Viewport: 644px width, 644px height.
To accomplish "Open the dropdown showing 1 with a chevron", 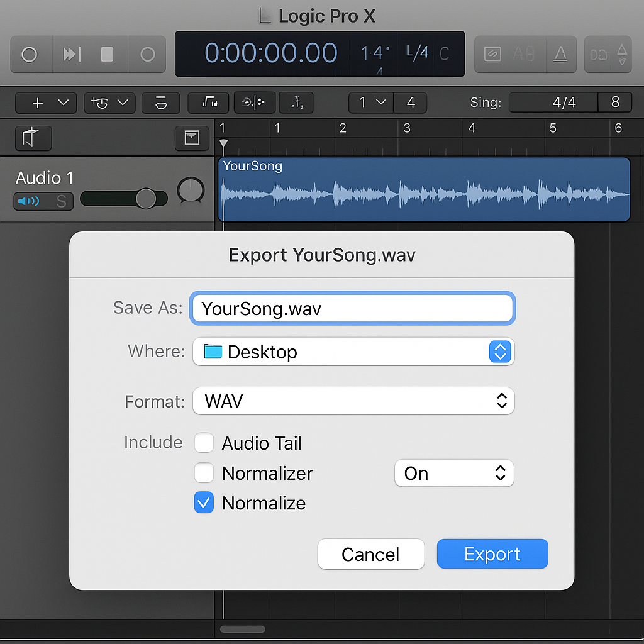I will 371,103.
